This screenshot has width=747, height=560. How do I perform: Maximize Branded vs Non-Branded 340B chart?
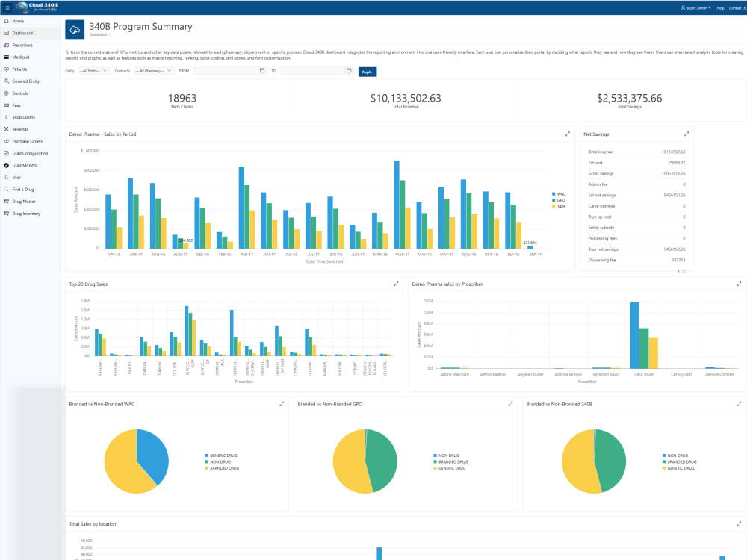coord(739,404)
